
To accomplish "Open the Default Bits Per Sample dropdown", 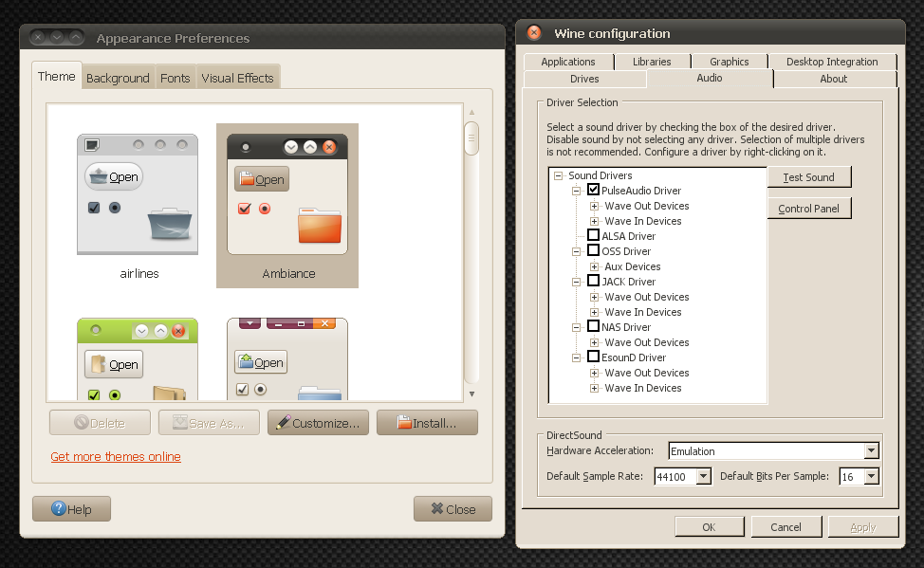I will (x=871, y=476).
